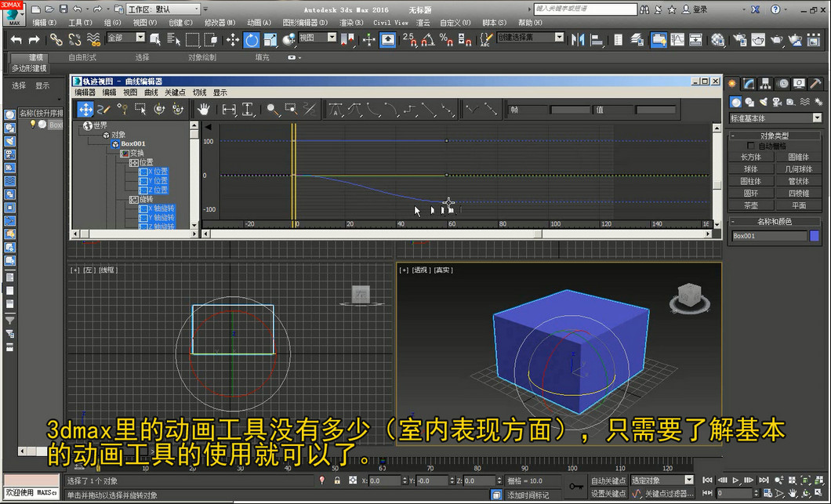Open the 切线 menu in curve editor

click(199, 92)
